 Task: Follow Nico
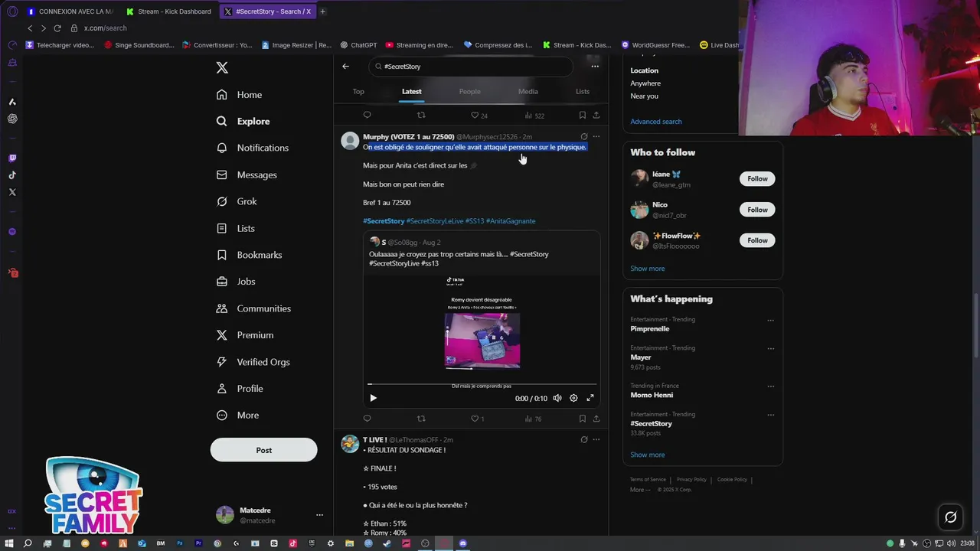click(757, 210)
